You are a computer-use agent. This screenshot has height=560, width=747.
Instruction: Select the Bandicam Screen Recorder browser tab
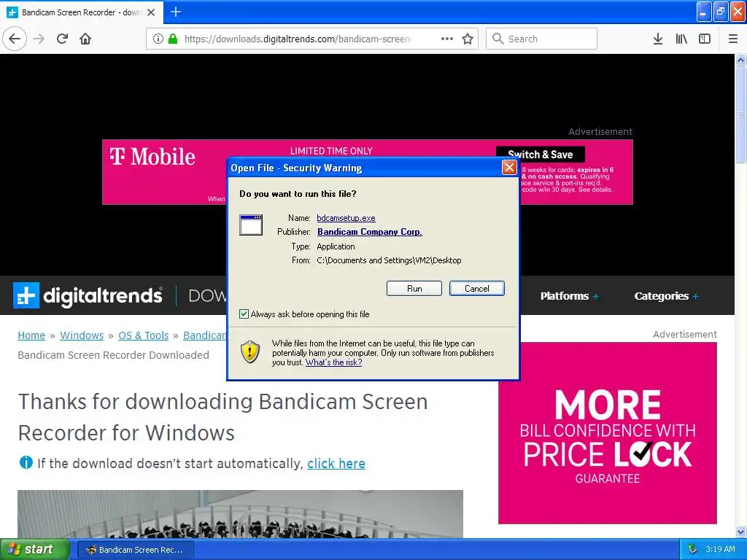coord(82,12)
